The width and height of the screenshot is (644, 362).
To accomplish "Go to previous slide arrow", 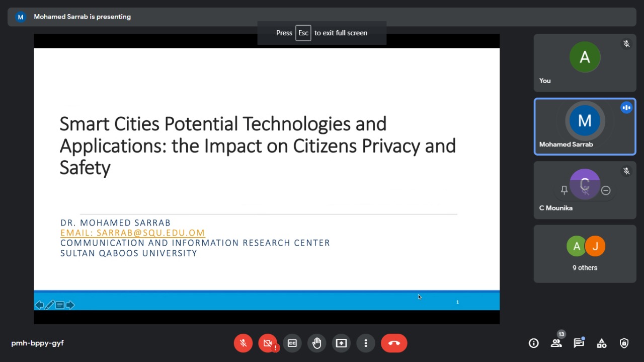I will (x=39, y=305).
